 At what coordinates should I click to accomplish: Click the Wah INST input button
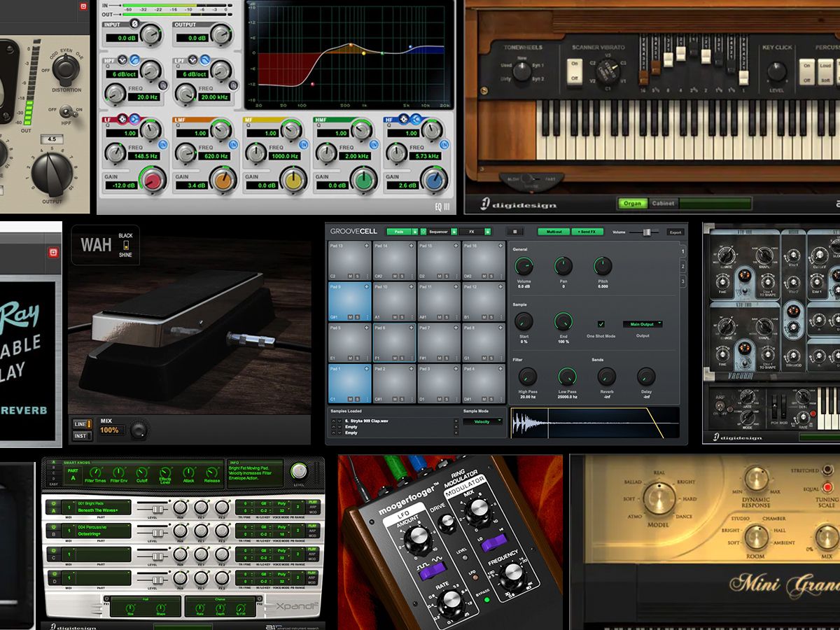[x=83, y=435]
